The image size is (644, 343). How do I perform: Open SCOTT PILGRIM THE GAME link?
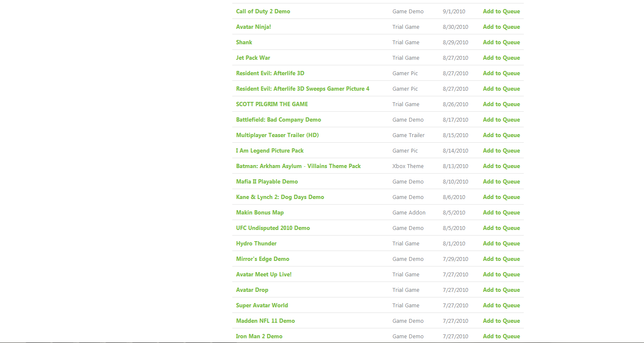(x=272, y=104)
